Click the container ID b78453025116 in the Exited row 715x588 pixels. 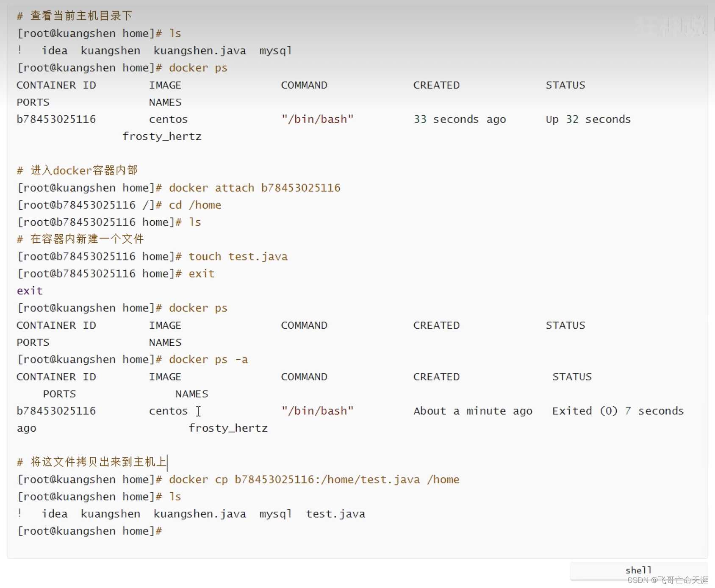coord(56,411)
